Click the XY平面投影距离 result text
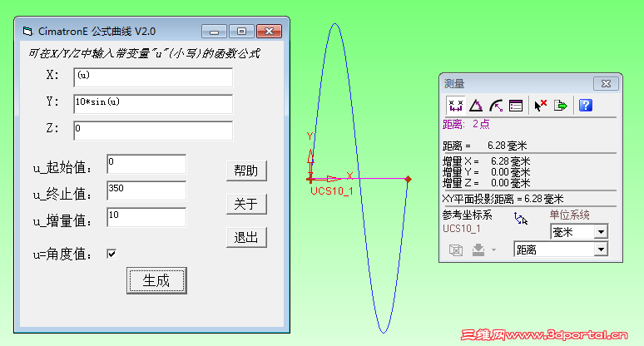The height and width of the screenshot is (346, 644). coord(503,199)
